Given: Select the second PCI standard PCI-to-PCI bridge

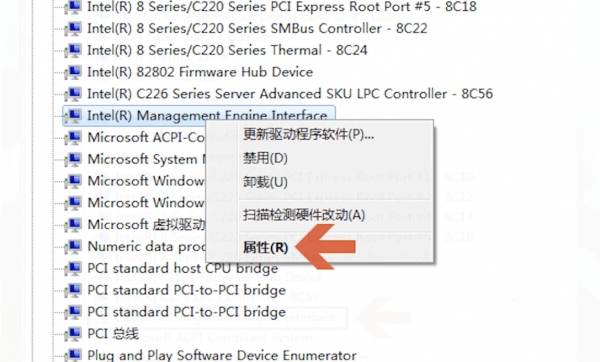Looking at the screenshot, I should (186, 312).
